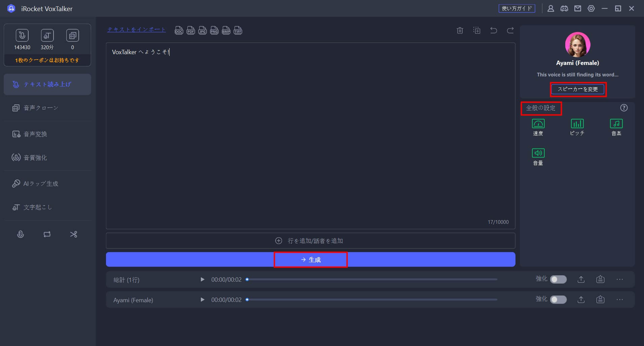Screen dimensions: 644x346
Task: Toggle 強化 switch in the 総計 row
Action: click(558, 279)
